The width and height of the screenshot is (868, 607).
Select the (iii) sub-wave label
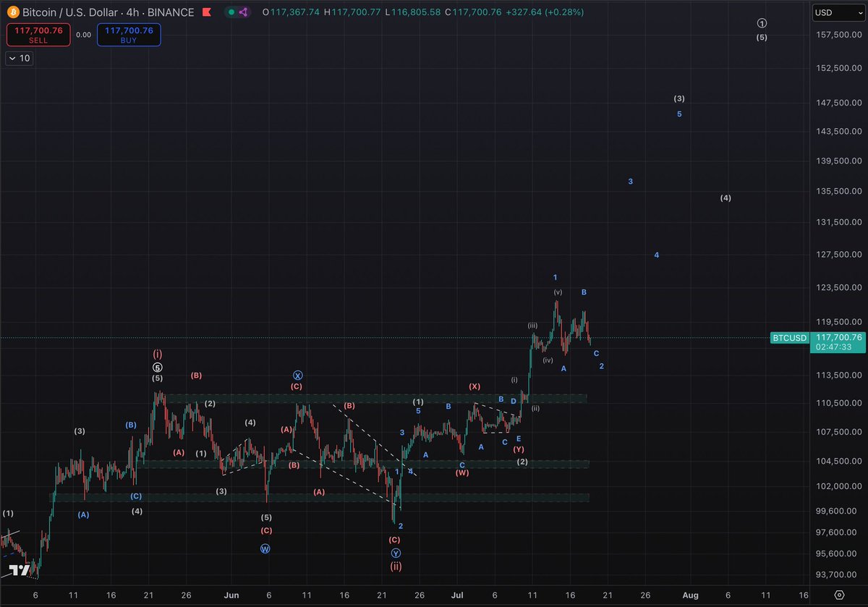click(532, 326)
